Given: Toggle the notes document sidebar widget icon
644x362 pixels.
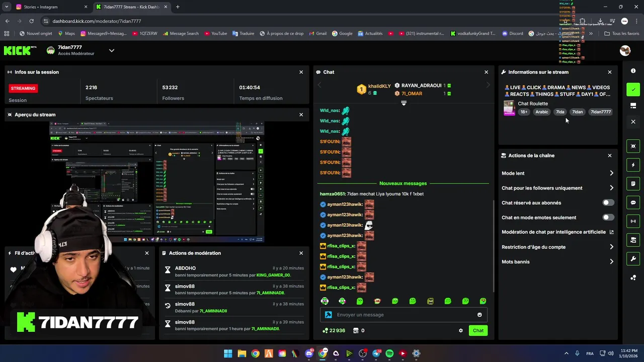Looking at the screenshot, I should (x=633, y=184).
